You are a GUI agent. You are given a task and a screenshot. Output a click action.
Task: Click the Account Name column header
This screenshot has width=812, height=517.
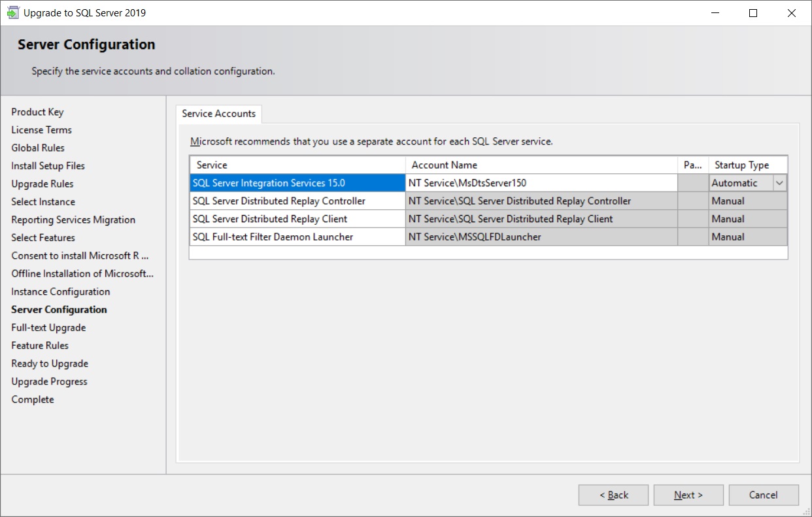coord(541,165)
